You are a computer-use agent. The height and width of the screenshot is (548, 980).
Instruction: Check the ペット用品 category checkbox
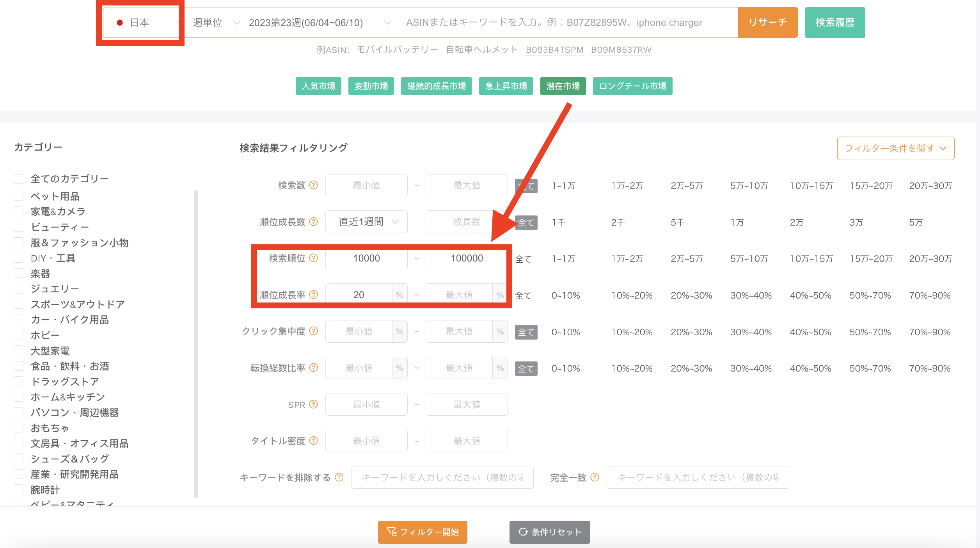[x=19, y=196]
